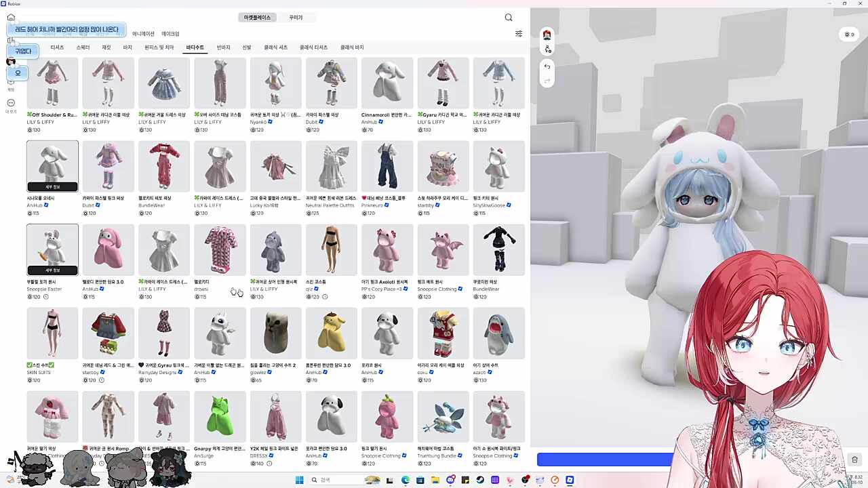Open the Pinkneuro creator link

(372, 205)
